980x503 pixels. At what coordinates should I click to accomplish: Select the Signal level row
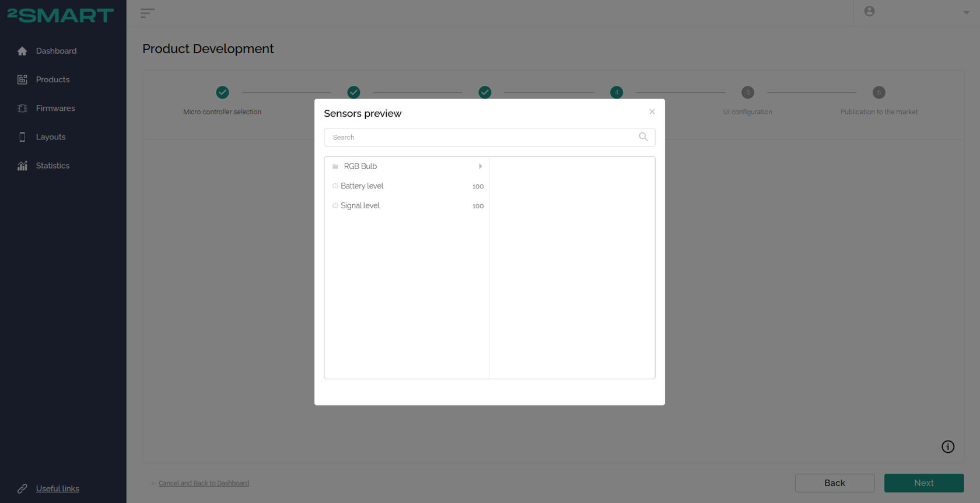coord(407,205)
